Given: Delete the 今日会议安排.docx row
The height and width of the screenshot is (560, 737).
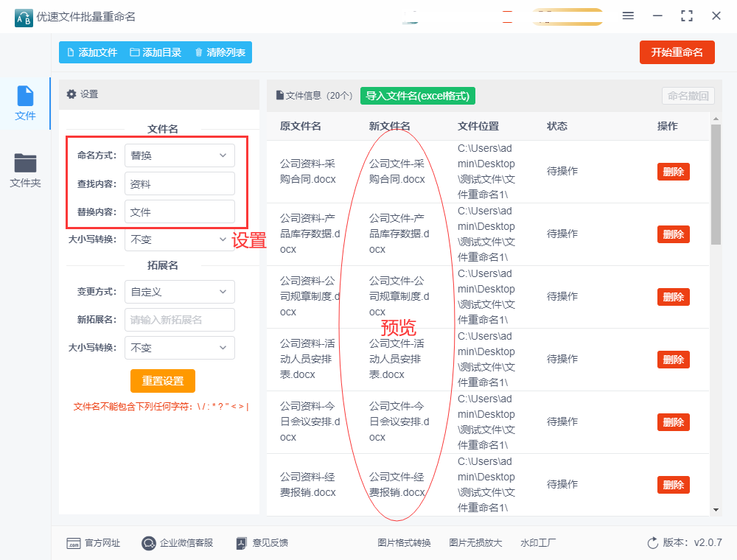Looking at the screenshot, I should 673,422.
